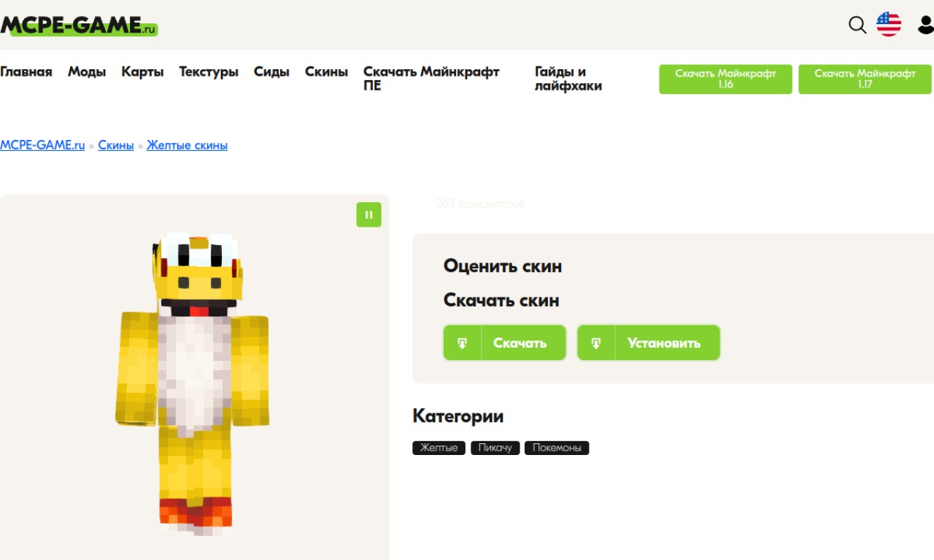
Task: Select Скины in the navigation menu
Action: pos(326,71)
